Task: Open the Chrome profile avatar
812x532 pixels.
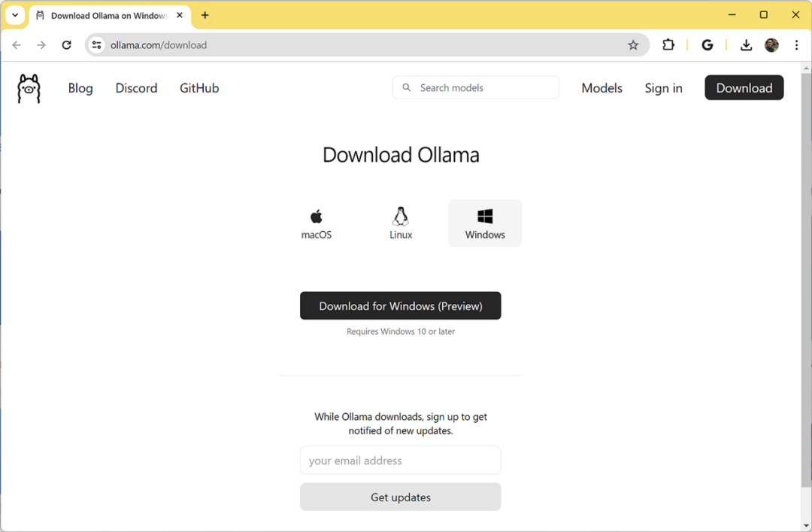Action: [x=771, y=45]
